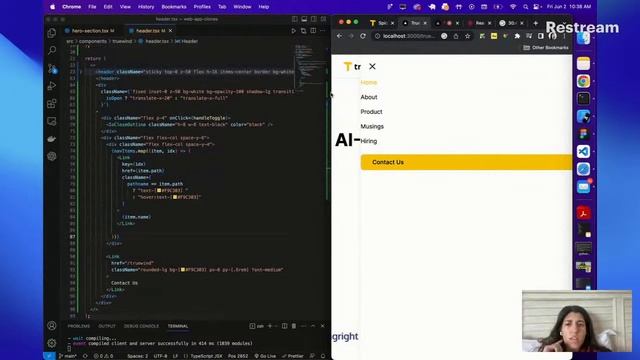Toggle the secondary sidebar layout icon in title bar
Image resolution: width=640 pixels, height=360 pixels.
tap(314, 19)
